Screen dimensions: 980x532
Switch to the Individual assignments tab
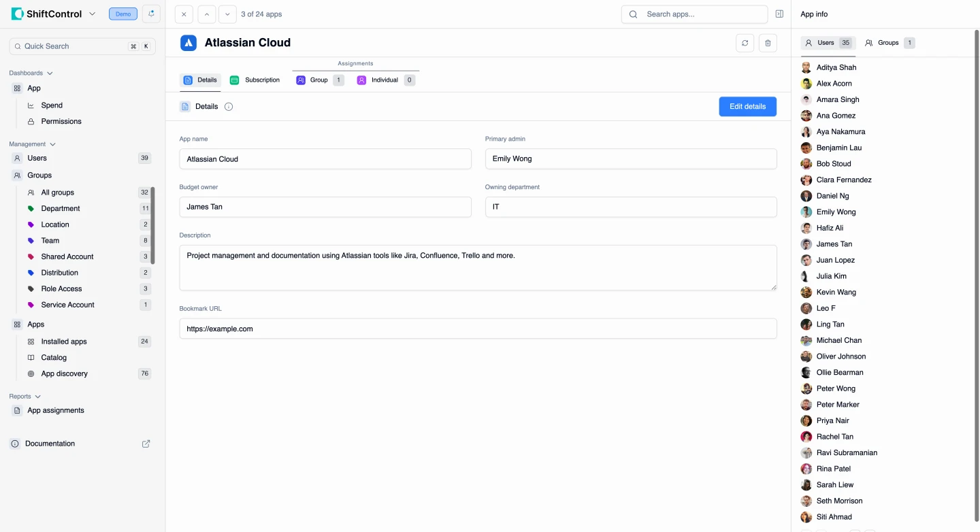[x=385, y=80]
